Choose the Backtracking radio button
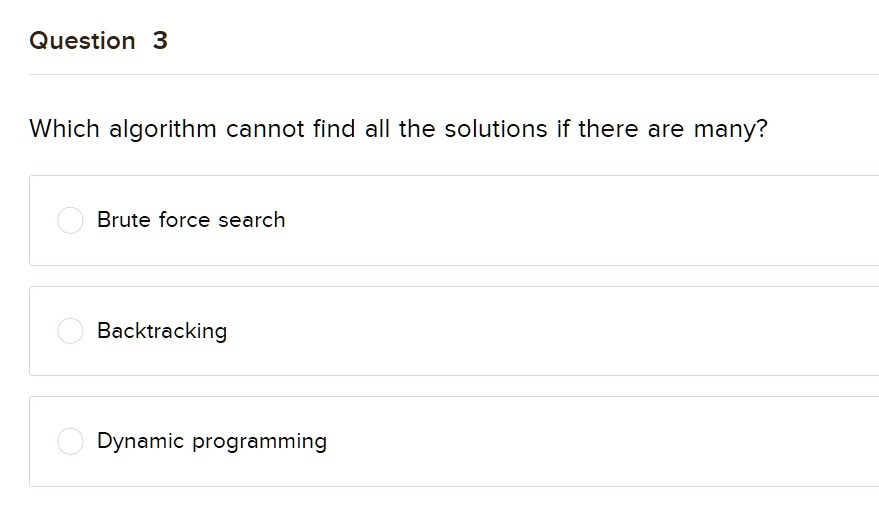Screen dimensions: 879x508 pos(70,331)
